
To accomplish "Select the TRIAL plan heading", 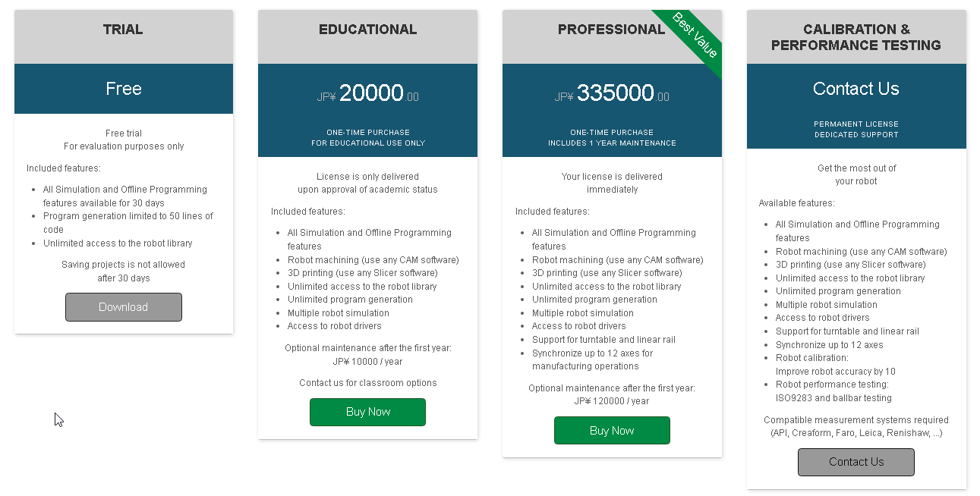I will coord(123,30).
